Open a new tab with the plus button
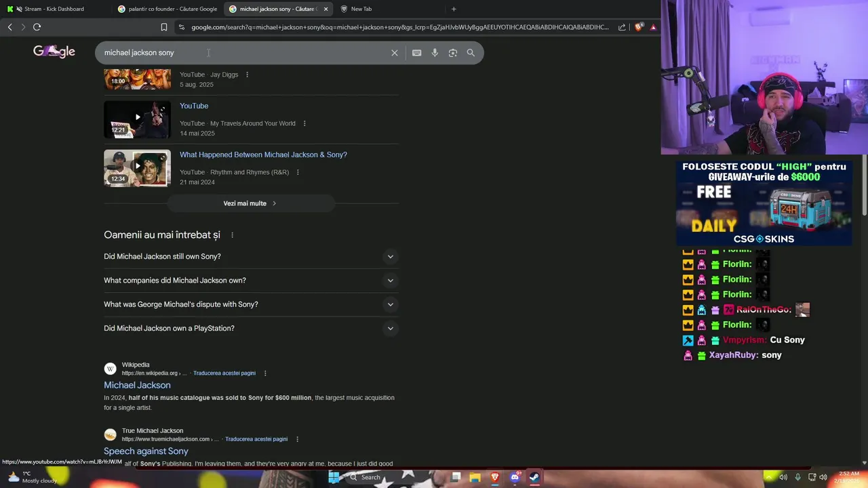This screenshot has width=868, height=488. (x=454, y=9)
